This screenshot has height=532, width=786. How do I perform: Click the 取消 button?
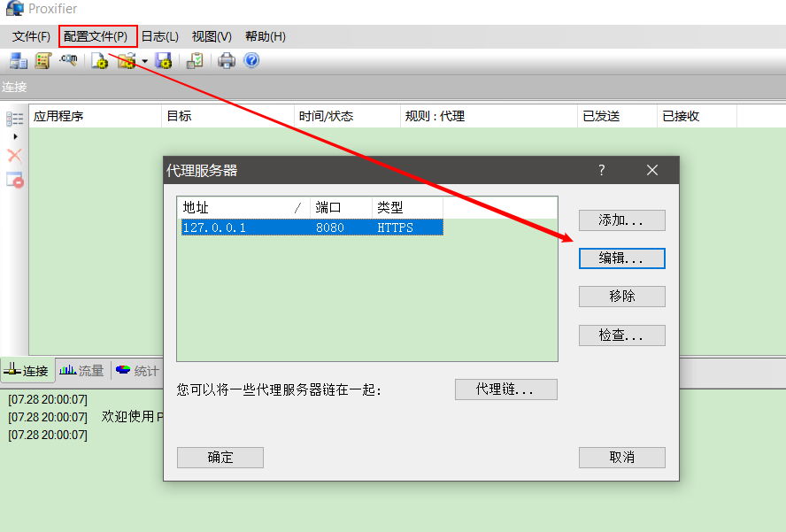pyautogui.click(x=621, y=458)
